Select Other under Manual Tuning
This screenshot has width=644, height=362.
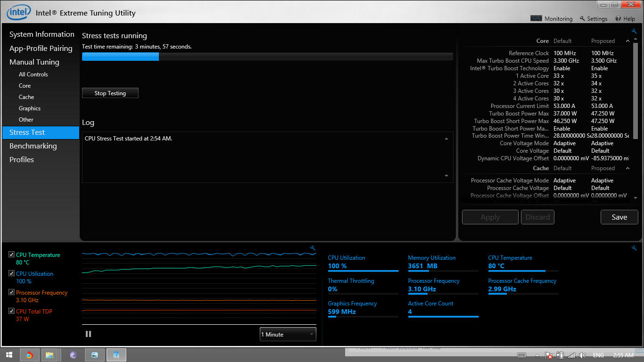[x=26, y=120]
